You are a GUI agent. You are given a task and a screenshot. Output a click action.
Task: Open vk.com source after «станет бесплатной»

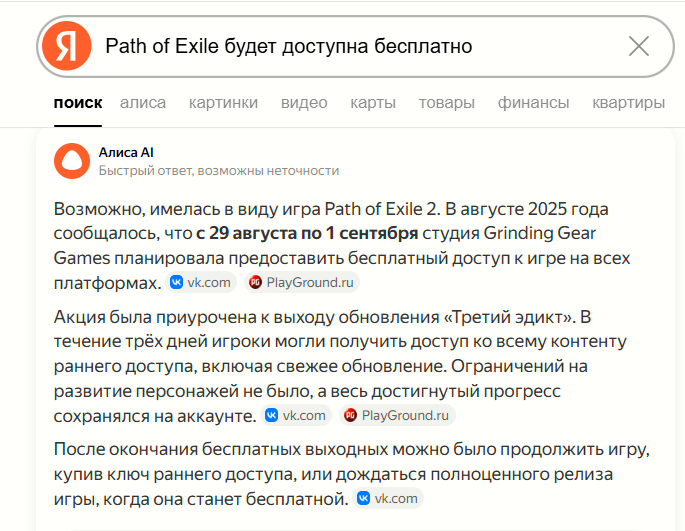[x=388, y=498]
